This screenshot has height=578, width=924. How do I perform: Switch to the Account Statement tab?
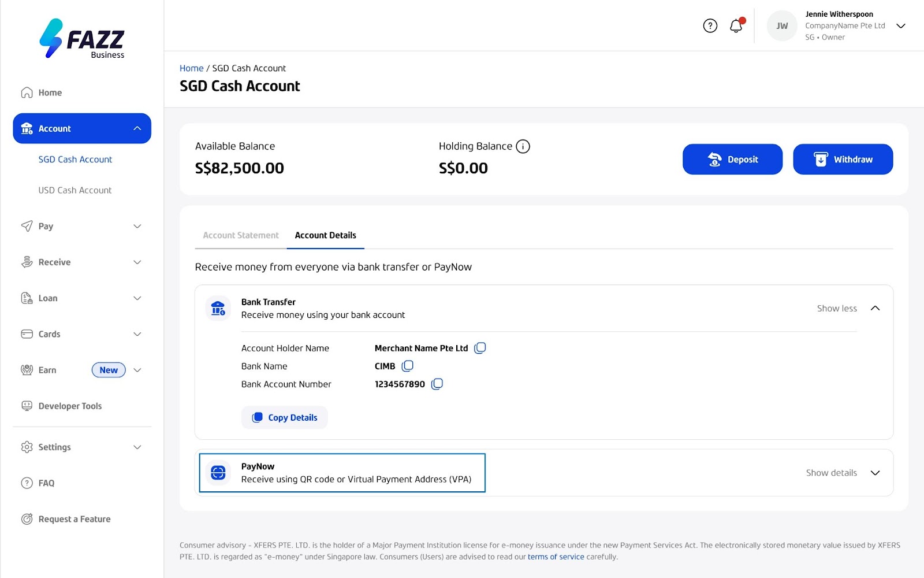(241, 235)
